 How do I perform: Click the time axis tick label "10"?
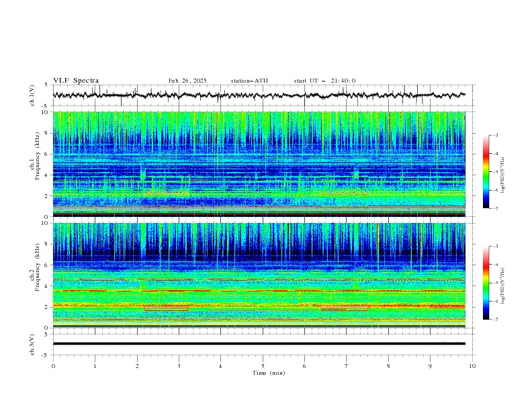point(472,366)
